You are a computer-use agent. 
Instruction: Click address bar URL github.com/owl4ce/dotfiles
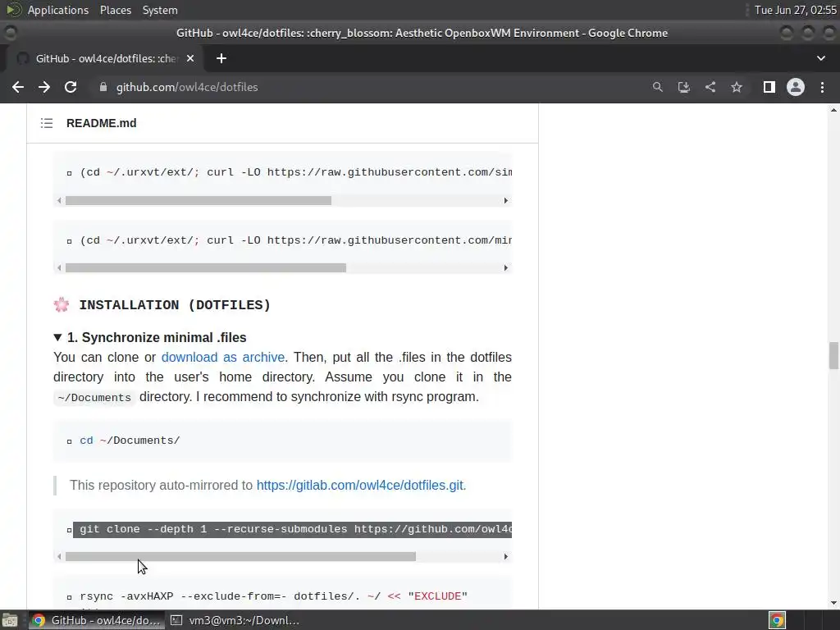pyautogui.click(x=187, y=87)
